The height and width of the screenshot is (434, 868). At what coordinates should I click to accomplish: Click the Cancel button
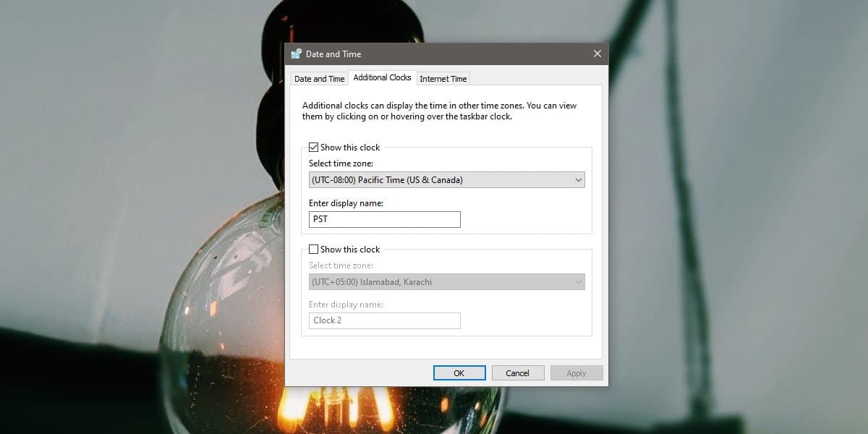pyautogui.click(x=518, y=373)
